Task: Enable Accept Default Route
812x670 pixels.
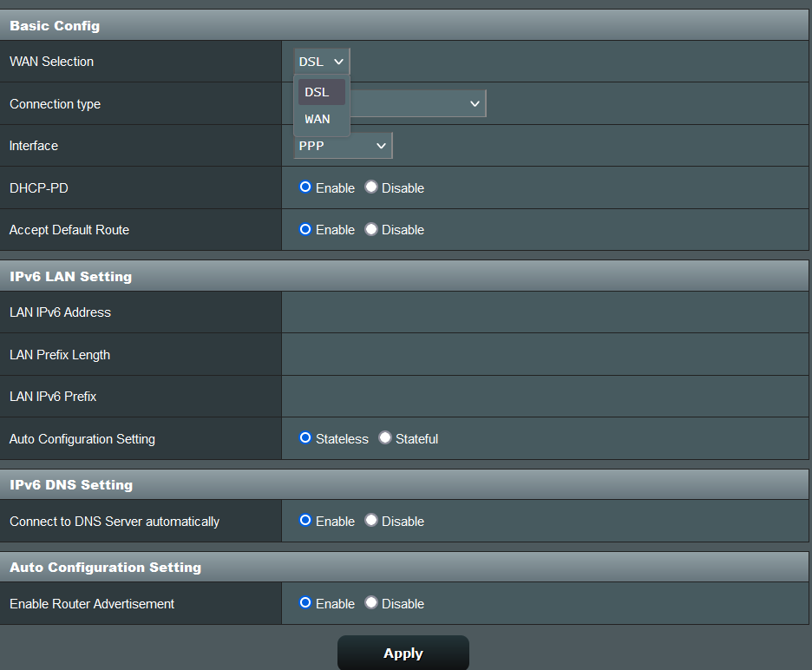Action: 305,229
